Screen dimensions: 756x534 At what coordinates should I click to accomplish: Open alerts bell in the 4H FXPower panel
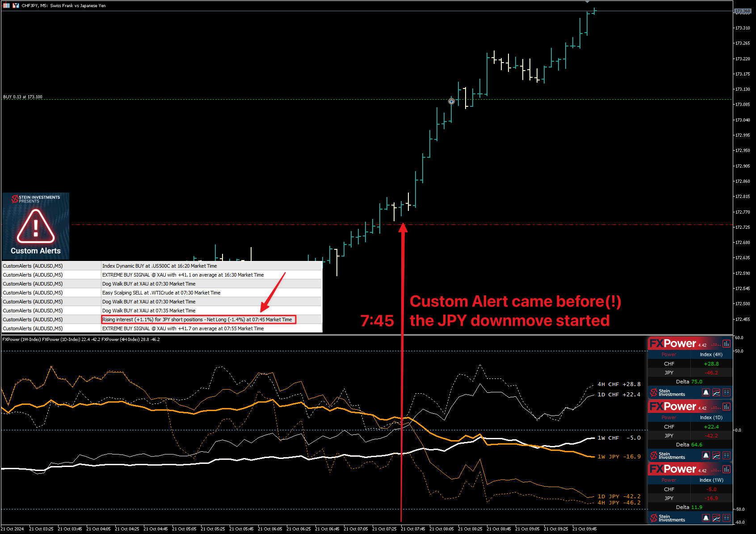[706, 392]
